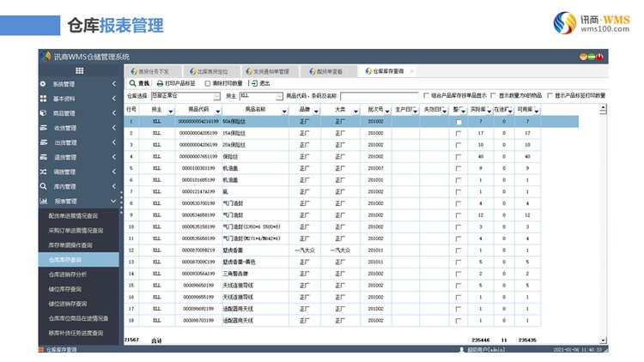Viewport: 644px width, 362px height.
Task: Open the 品牌 column filter arrow
Action: coord(316,111)
